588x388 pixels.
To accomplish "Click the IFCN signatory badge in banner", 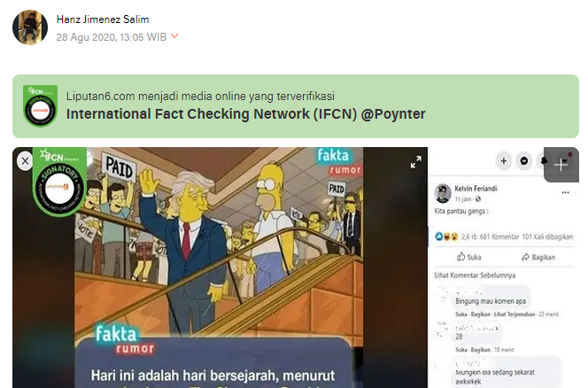I will [40, 106].
